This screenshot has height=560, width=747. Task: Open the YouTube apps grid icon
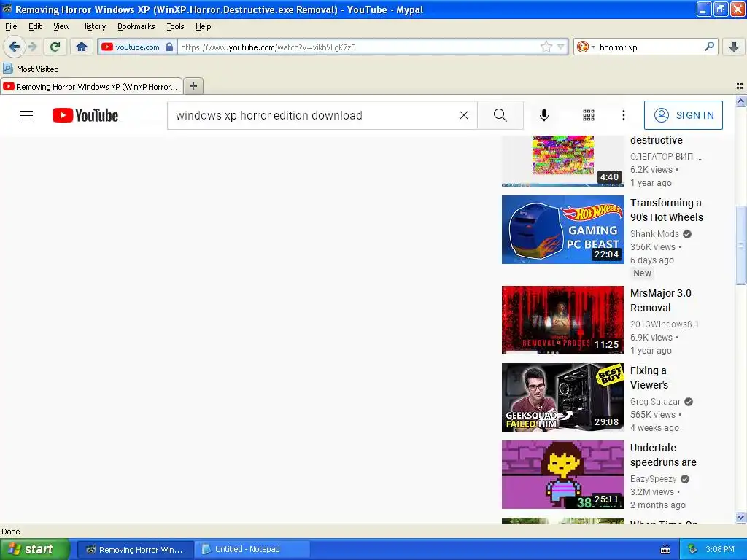[x=589, y=115]
